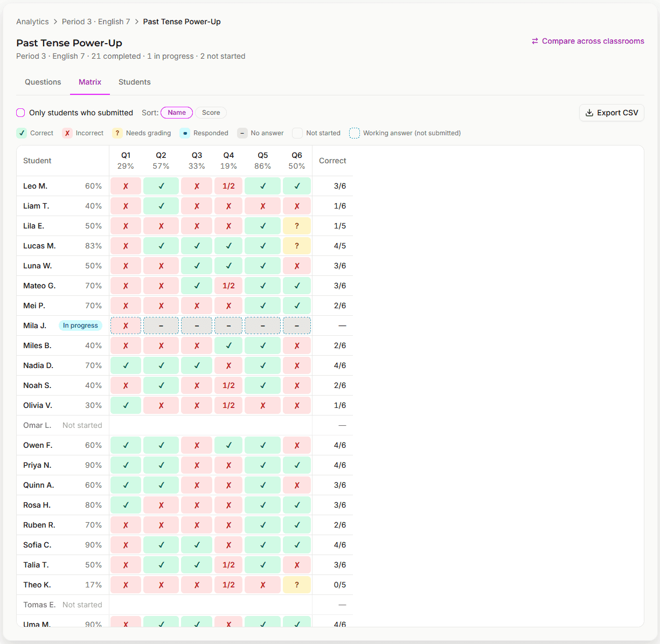This screenshot has height=644, width=660.
Task: Select student name Priya N.
Action: click(x=37, y=465)
